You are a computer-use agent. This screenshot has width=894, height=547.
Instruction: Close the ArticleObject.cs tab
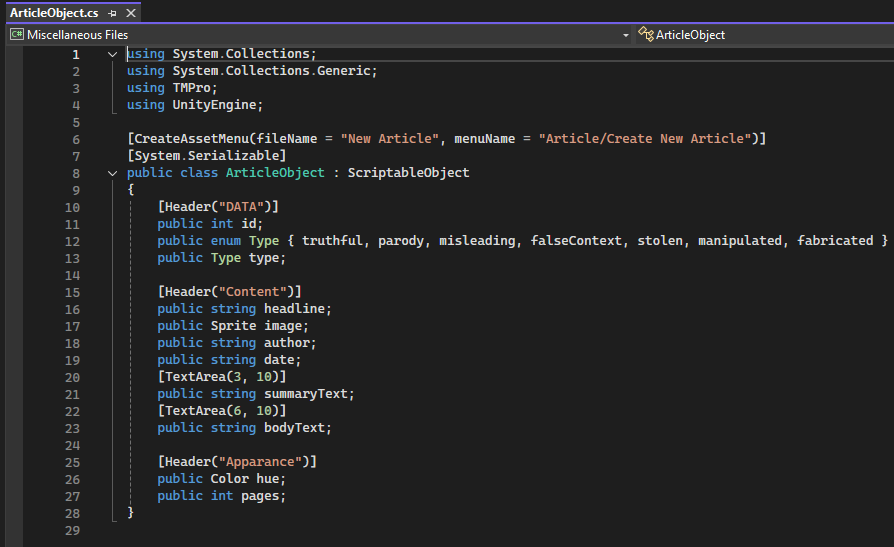(x=131, y=13)
